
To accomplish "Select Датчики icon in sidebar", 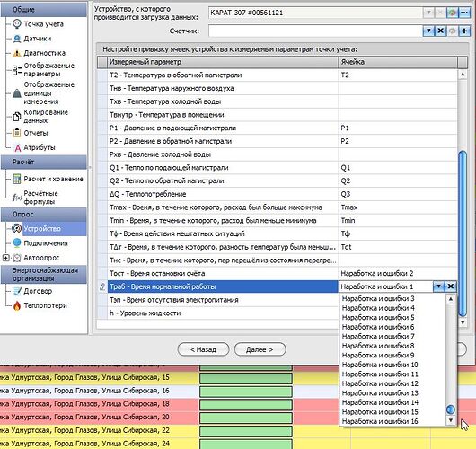I will pos(17,39).
